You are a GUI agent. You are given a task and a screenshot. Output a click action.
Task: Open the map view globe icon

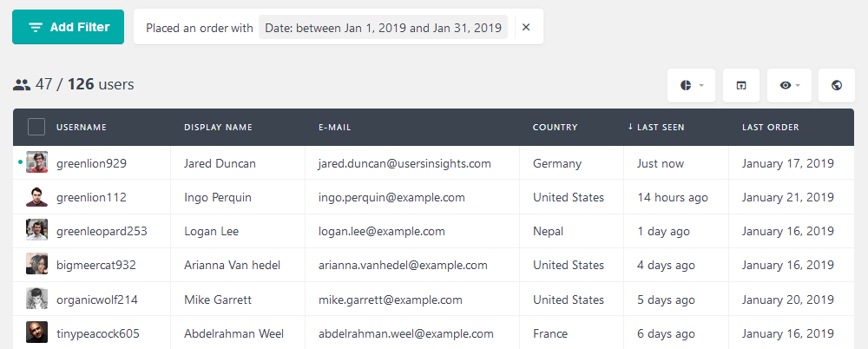point(837,85)
